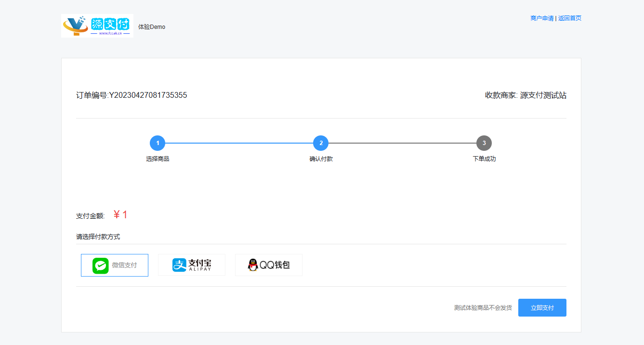The width and height of the screenshot is (644, 345).
Task: Click the QQ penguin icon
Action: (253, 265)
